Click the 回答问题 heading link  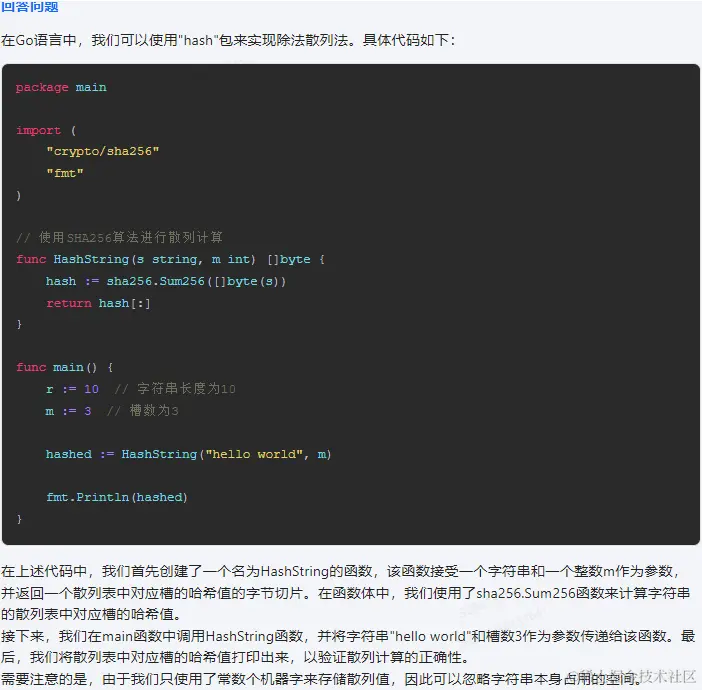(x=30, y=6)
